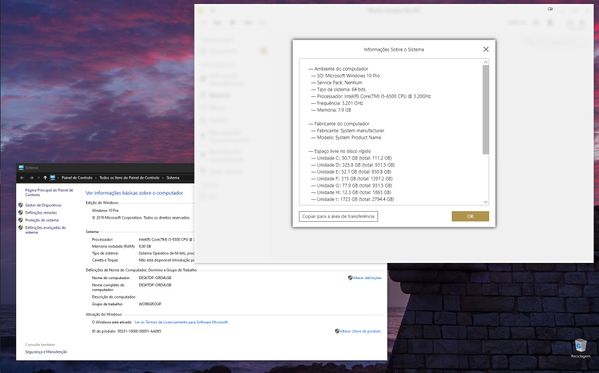This screenshot has height=373, width=599.
Task: Open Gestor de Dispositivos link
Action: (x=43, y=205)
